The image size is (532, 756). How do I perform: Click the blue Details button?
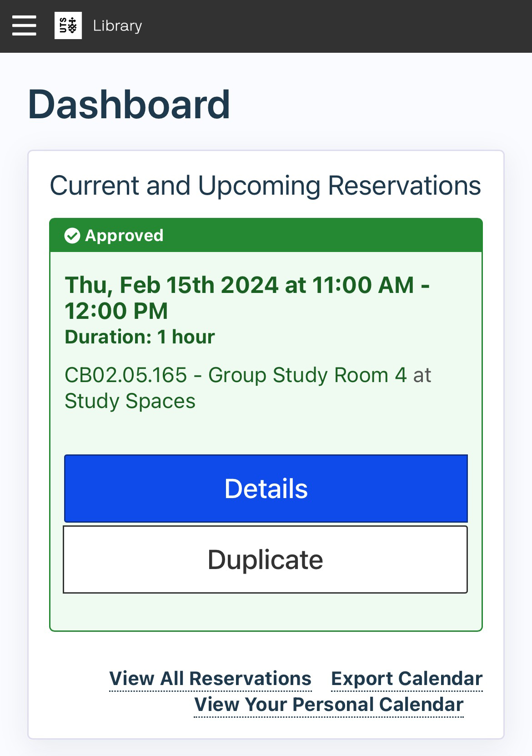coord(266,489)
